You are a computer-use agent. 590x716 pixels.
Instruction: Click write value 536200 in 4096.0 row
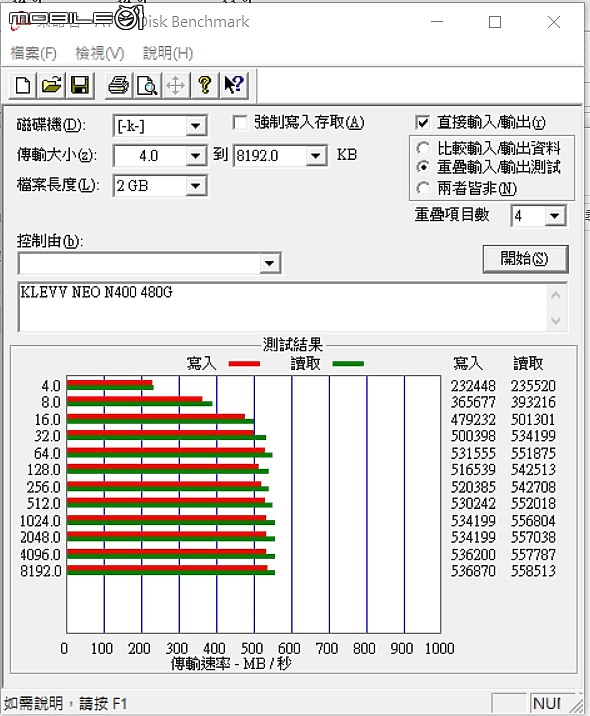point(473,554)
